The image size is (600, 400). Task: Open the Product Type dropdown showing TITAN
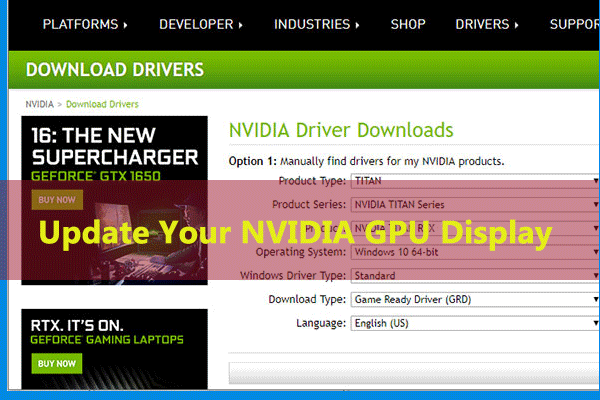tap(475, 181)
